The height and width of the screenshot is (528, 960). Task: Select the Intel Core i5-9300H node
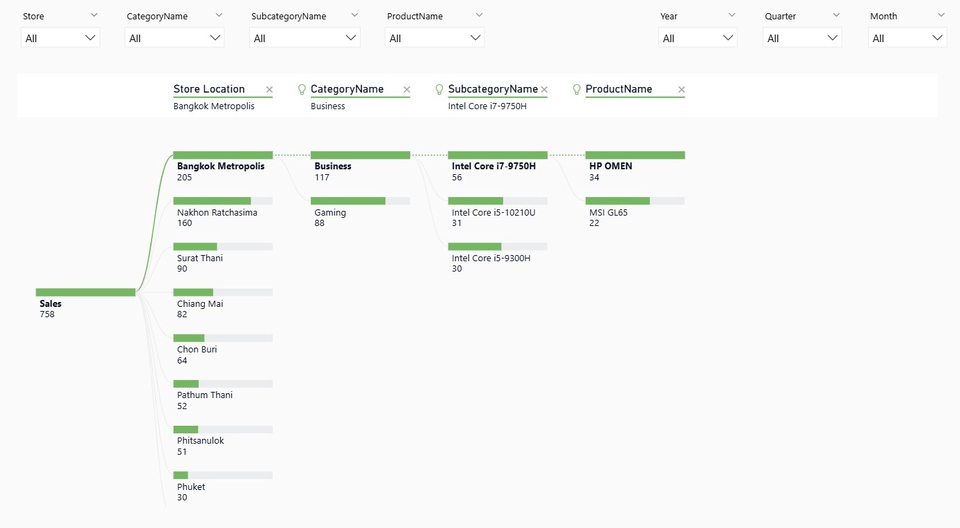[x=498, y=258]
